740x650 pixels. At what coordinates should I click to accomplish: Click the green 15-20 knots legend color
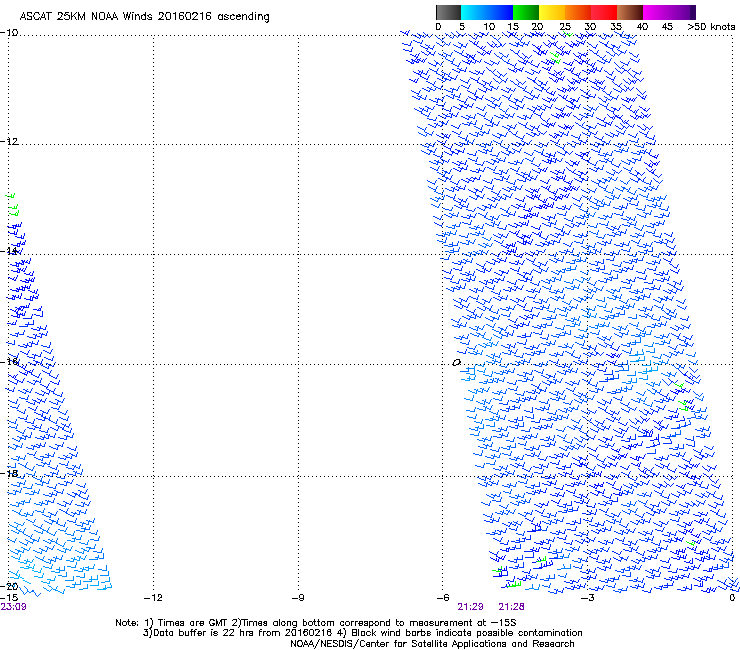click(526, 12)
